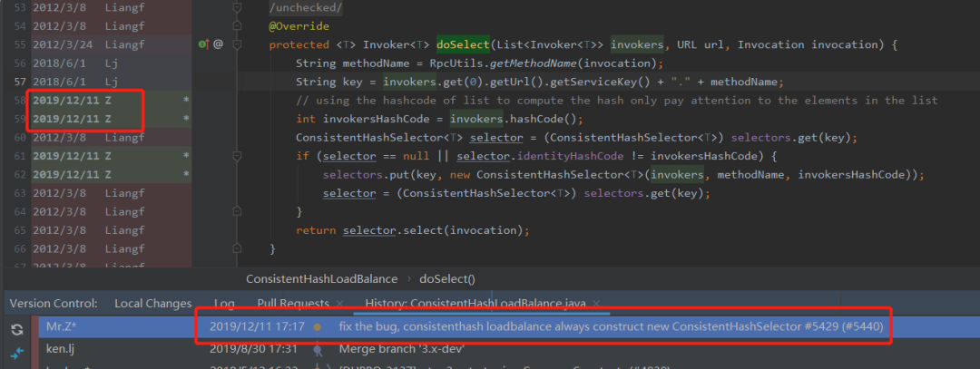Switch to the Local Changes tab
The image size is (980, 369).
[153, 304]
